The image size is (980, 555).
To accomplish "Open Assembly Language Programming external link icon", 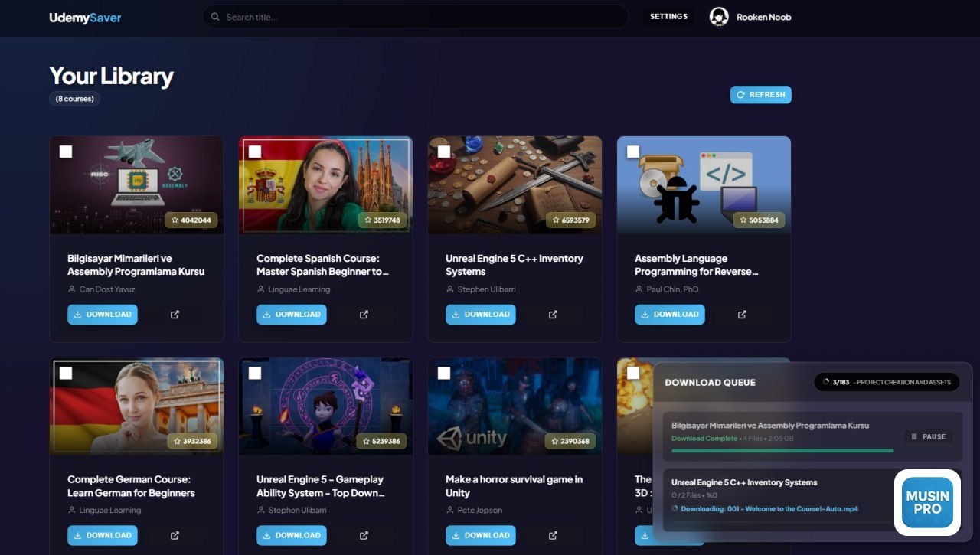I will (x=742, y=315).
